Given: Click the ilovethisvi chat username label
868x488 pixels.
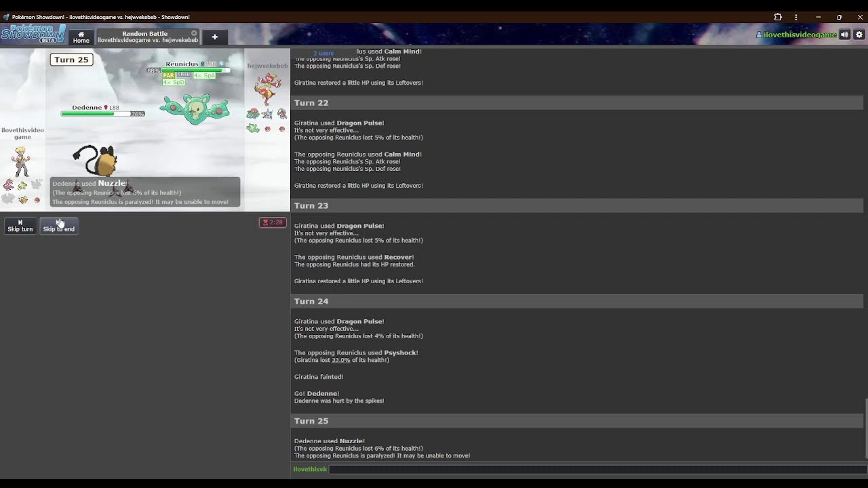Looking at the screenshot, I should pyautogui.click(x=310, y=469).
